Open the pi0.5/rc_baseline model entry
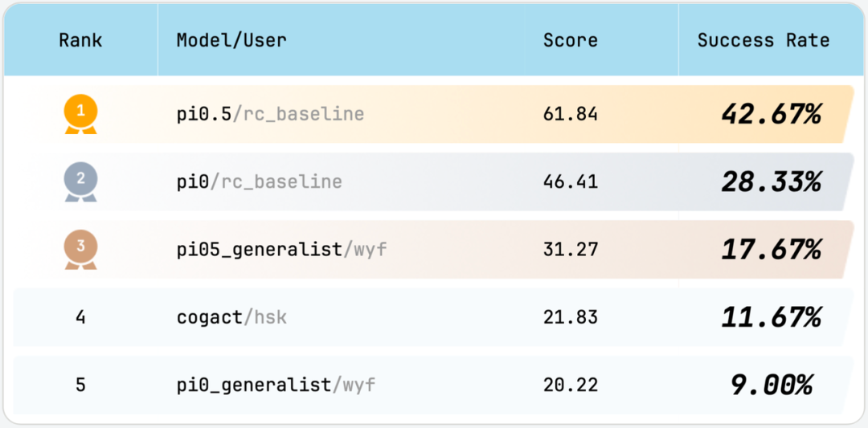The image size is (868, 428). pyautogui.click(x=270, y=114)
